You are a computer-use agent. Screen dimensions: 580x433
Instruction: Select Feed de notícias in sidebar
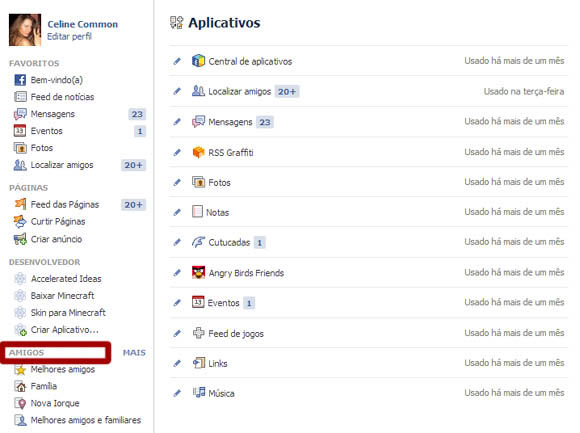click(x=63, y=97)
